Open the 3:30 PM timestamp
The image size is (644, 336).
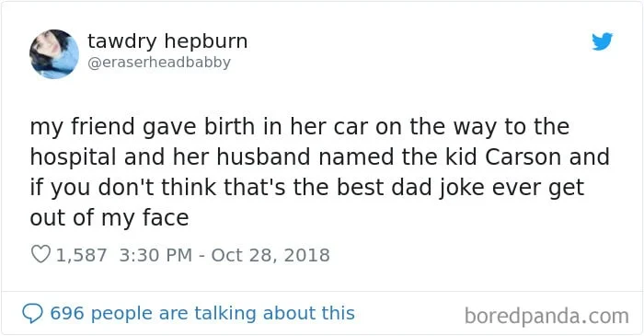[155, 255]
